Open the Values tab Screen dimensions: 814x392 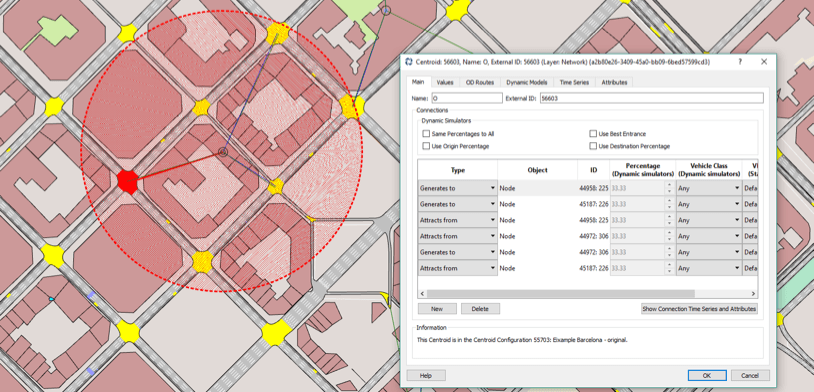click(445, 82)
